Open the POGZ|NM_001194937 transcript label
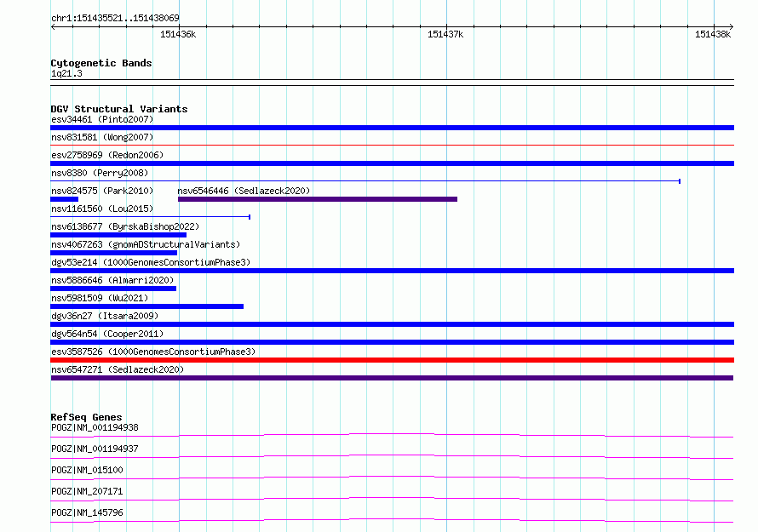The image size is (758, 532). pos(95,449)
